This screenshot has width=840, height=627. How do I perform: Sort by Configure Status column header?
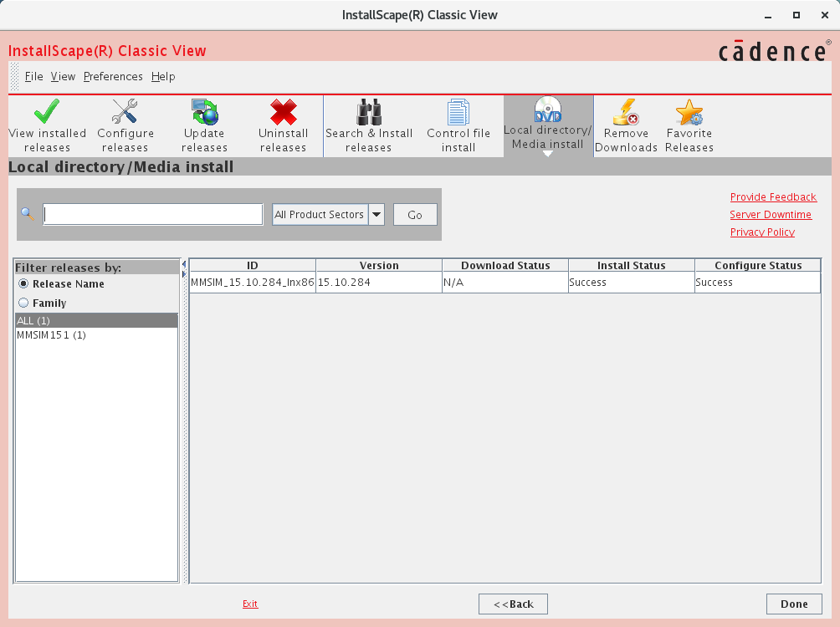(x=758, y=266)
